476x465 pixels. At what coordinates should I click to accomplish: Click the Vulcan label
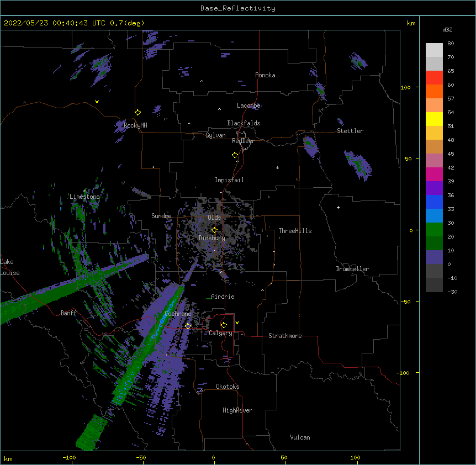[x=300, y=437]
